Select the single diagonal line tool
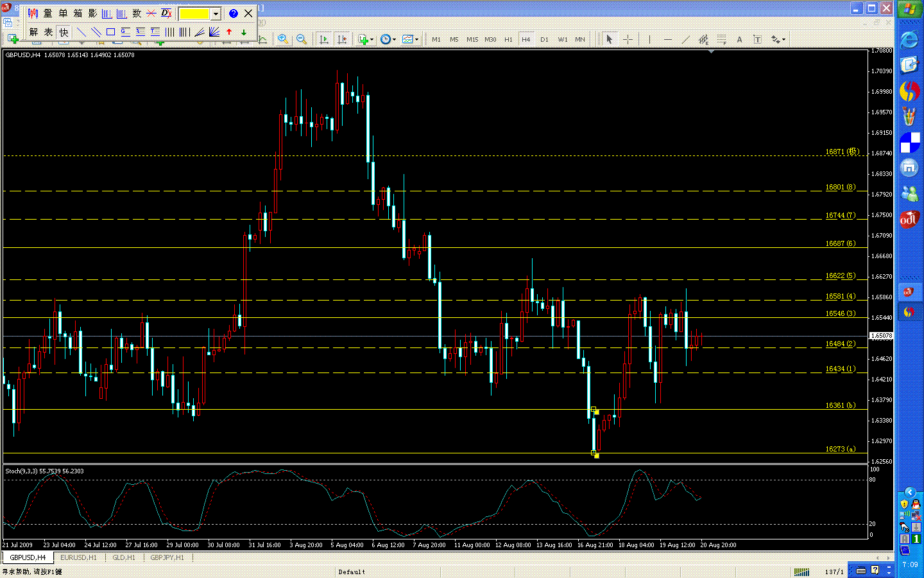Viewport: 924px width, 578px height. click(81, 32)
